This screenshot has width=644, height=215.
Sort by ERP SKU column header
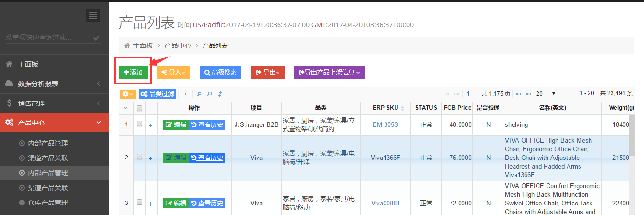click(x=386, y=108)
